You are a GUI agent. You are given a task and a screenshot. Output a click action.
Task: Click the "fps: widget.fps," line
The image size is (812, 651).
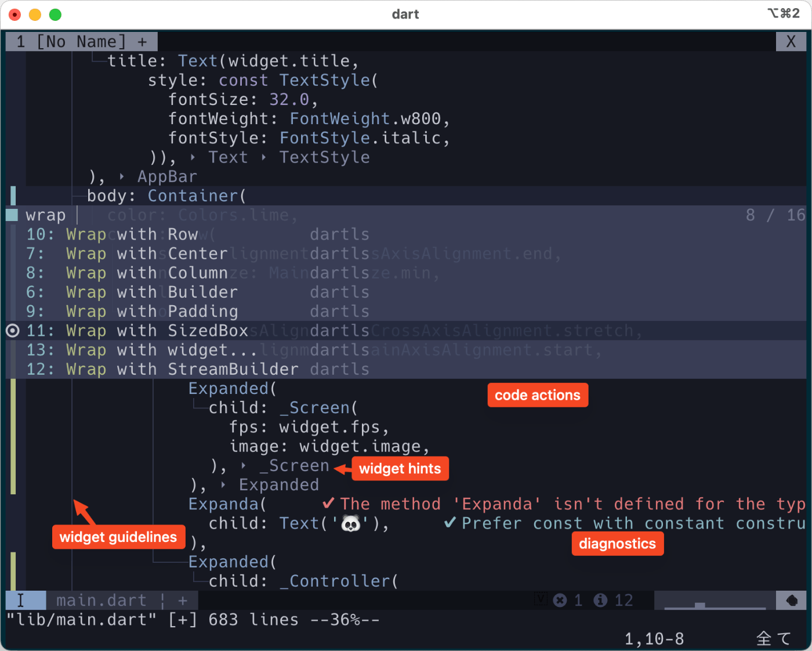tap(309, 427)
